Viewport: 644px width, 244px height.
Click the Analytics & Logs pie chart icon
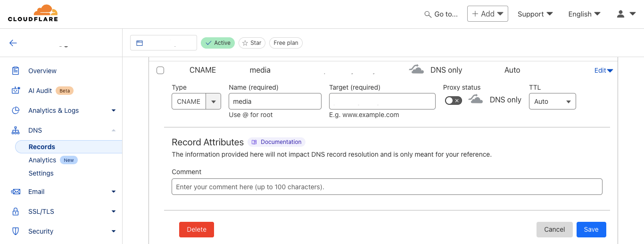16,110
